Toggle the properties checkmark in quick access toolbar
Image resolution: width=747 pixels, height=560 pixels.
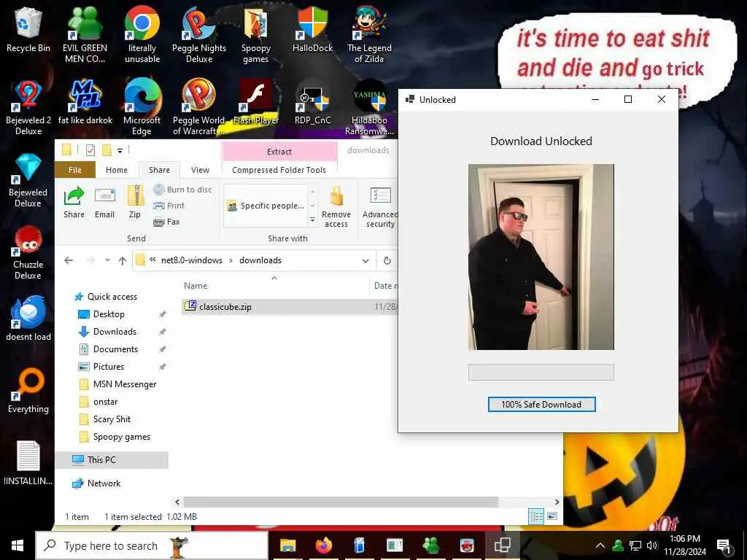click(90, 150)
